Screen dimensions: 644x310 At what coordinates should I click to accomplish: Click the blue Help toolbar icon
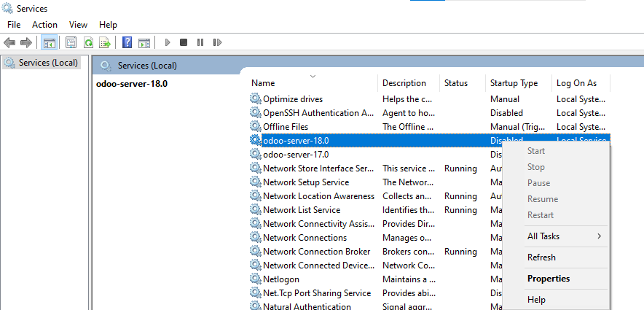(127, 42)
